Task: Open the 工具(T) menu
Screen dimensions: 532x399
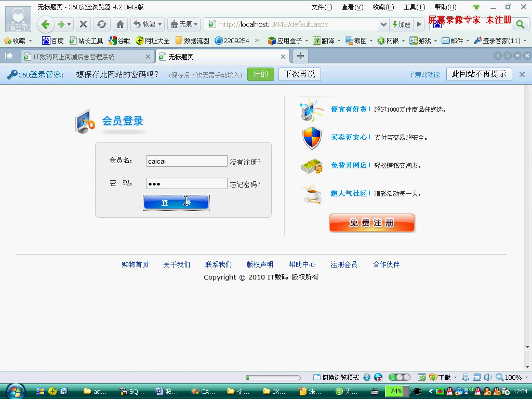Action: 414,7
